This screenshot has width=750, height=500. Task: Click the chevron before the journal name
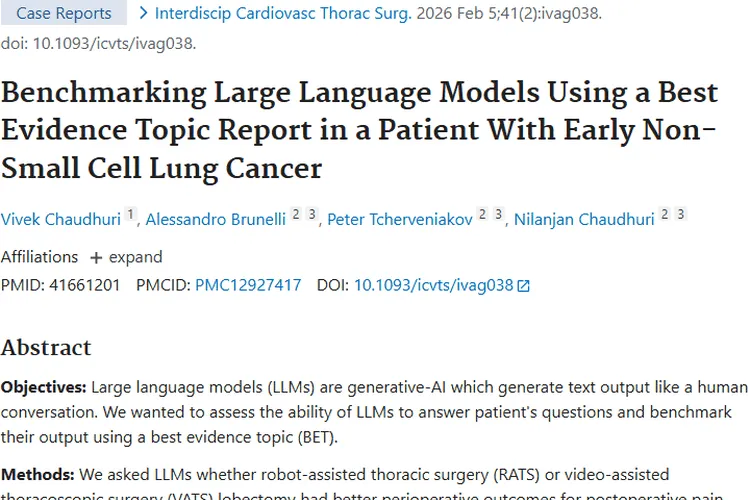(144, 13)
